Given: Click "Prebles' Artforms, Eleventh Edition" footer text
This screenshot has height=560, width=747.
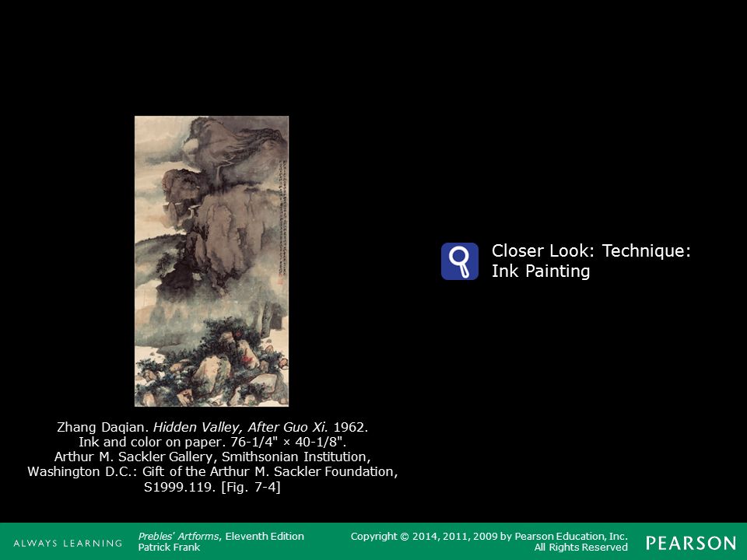Looking at the screenshot, I should 221,536.
